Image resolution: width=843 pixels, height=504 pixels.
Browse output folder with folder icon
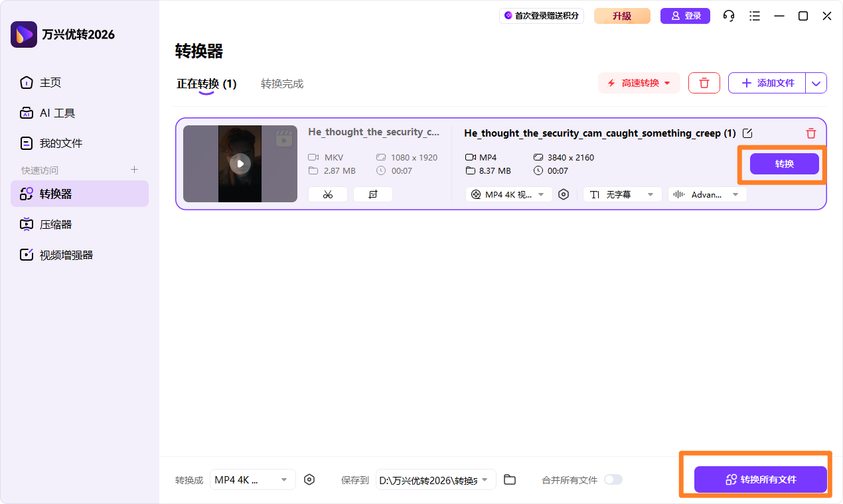510,479
